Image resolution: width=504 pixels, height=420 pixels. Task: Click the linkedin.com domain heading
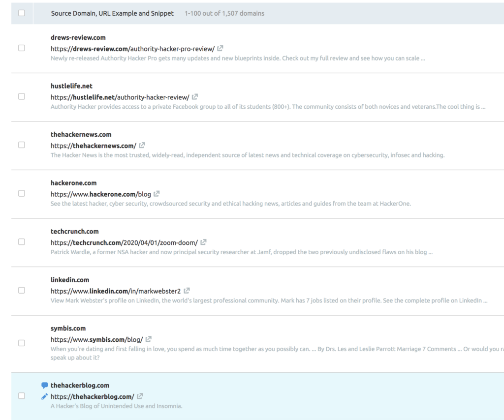point(70,280)
